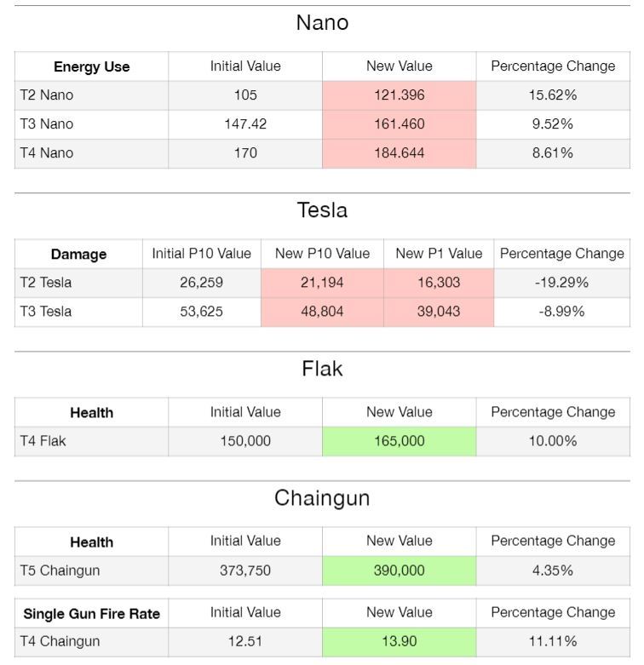This screenshot has width=644, height=665.
Task: Select the Energy Use column header
Action: [91, 67]
